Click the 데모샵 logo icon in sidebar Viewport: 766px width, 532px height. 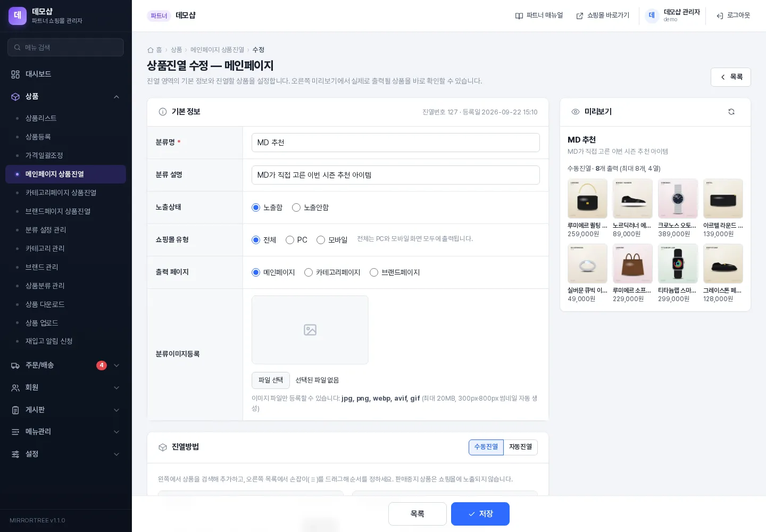[18, 16]
